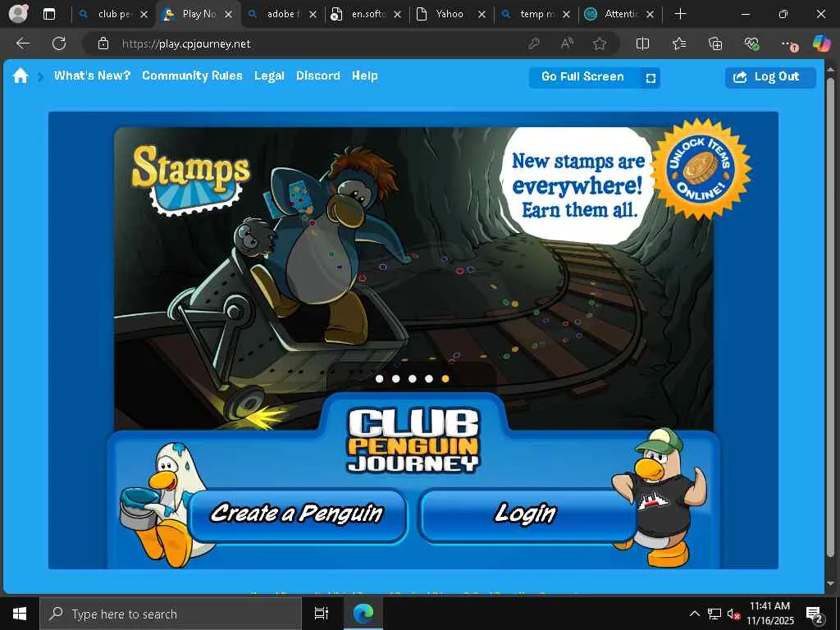840x630 pixels.
Task: Open the tab actions menu icon
Action: click(49, 15)
